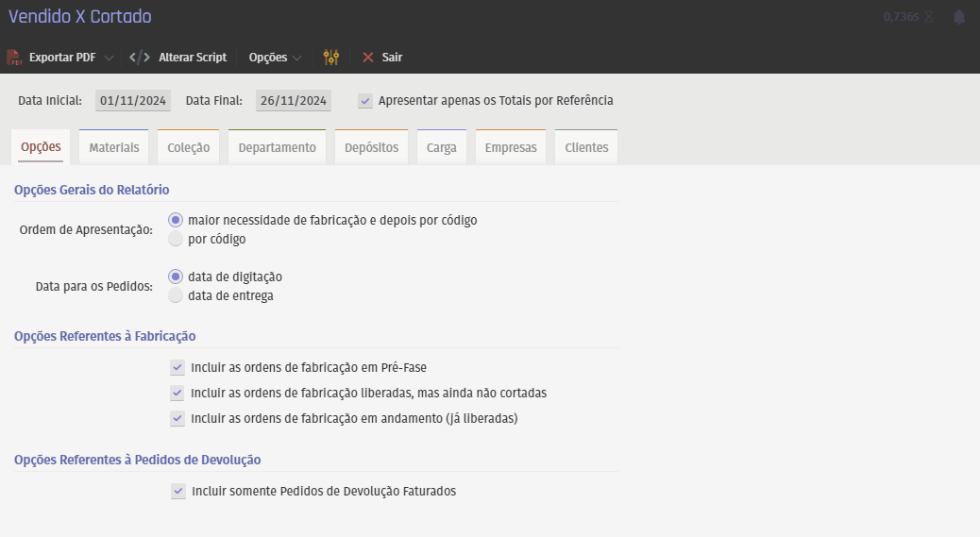Screen dimensions: 980x537
Task: Go to the Clientes tab
Action: tap(586, 148)
